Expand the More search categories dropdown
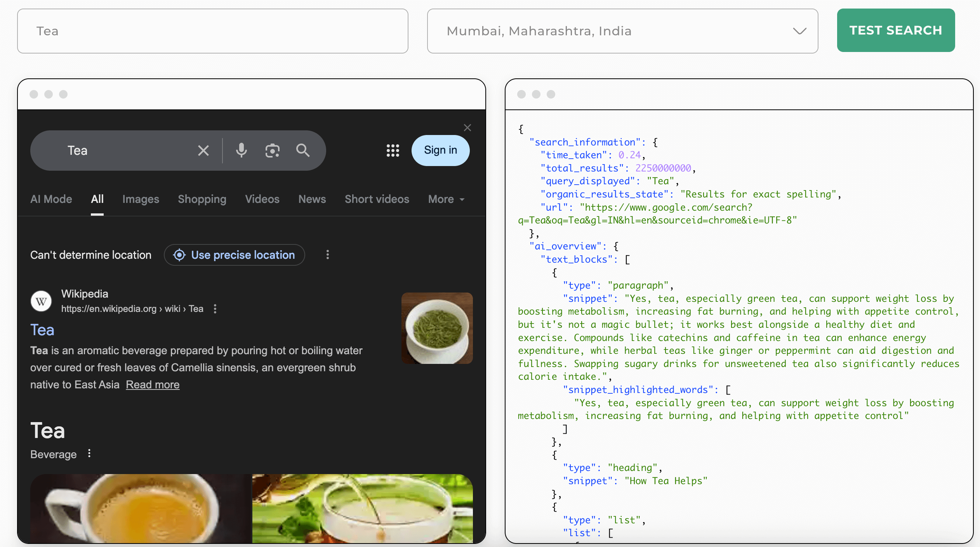 pyautogui.click(x=445, y=199)
